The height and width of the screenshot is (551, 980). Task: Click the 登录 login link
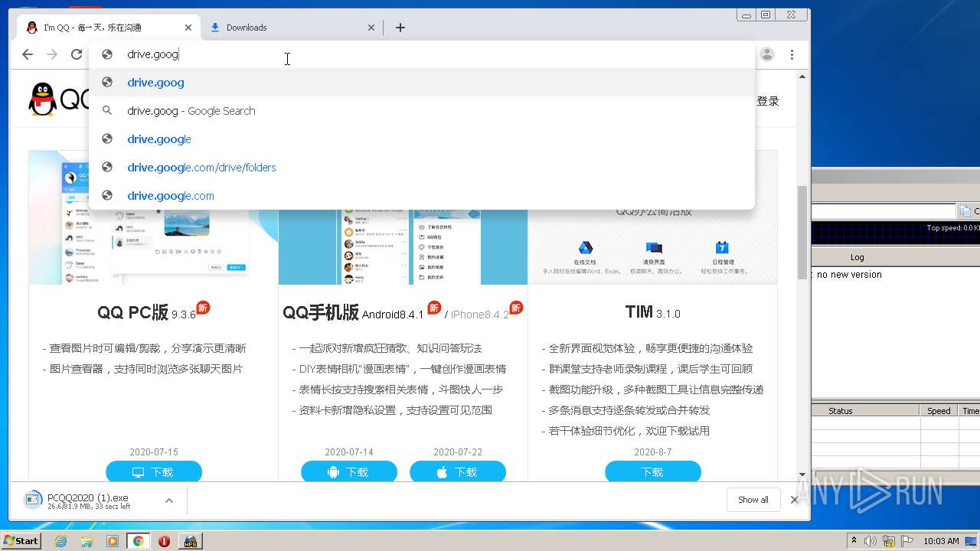point(768,101)
